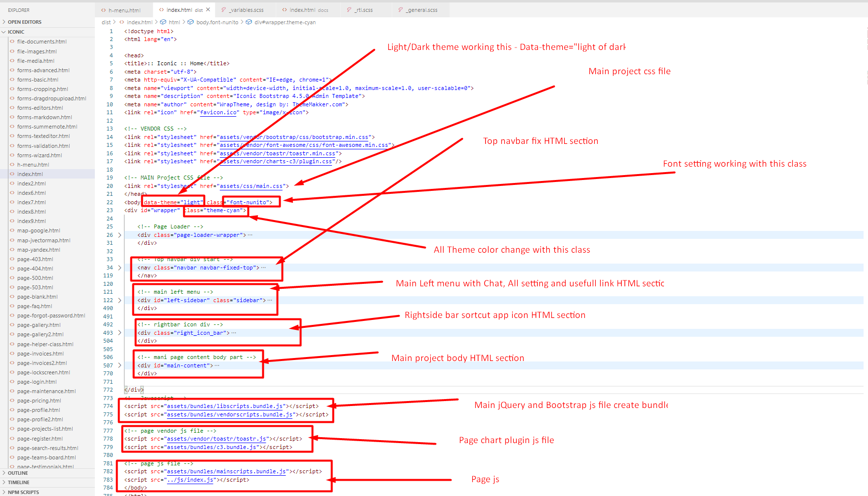868x496 pixels.
Task: Click the file icon beside map-google.html
Action: coord(12,230)
